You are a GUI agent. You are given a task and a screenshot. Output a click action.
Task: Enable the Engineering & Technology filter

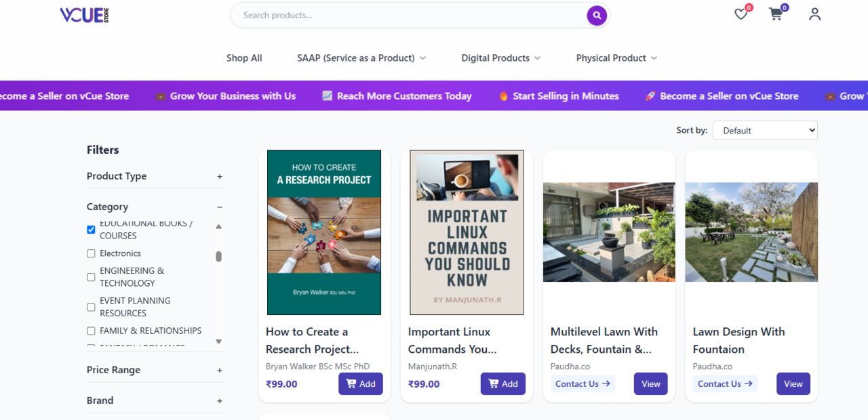click(x=91, y=277)
